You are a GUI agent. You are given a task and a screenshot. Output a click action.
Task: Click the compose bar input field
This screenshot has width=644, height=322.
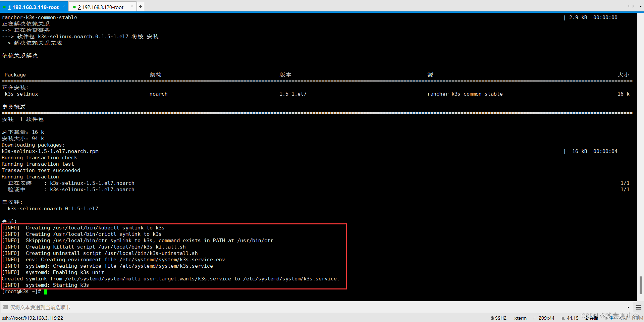pos(315,307)
